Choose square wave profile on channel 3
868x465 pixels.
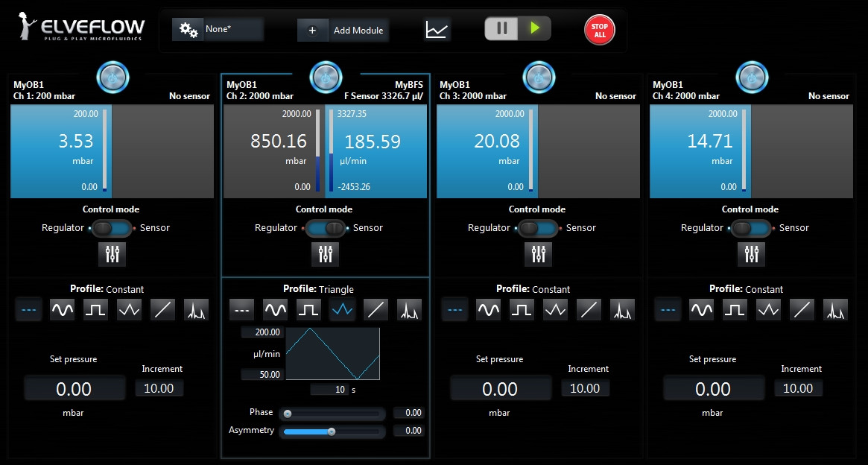click(522, 309)
